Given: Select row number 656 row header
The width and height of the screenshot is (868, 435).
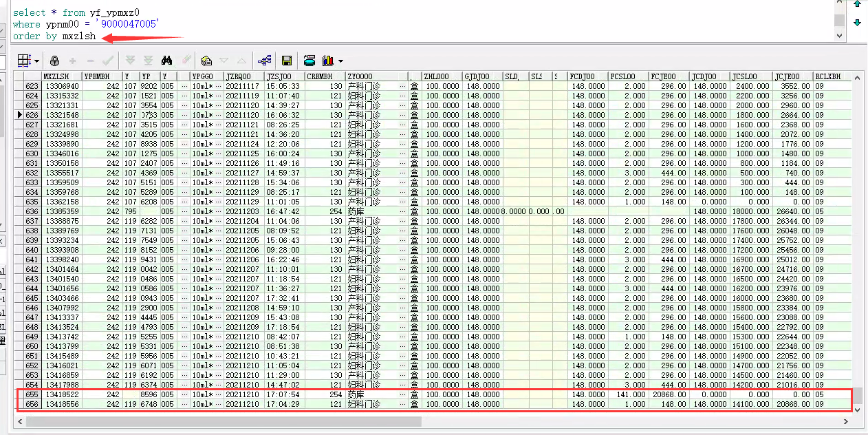Looking at the screenshot, I should click(x=32, y=404).
